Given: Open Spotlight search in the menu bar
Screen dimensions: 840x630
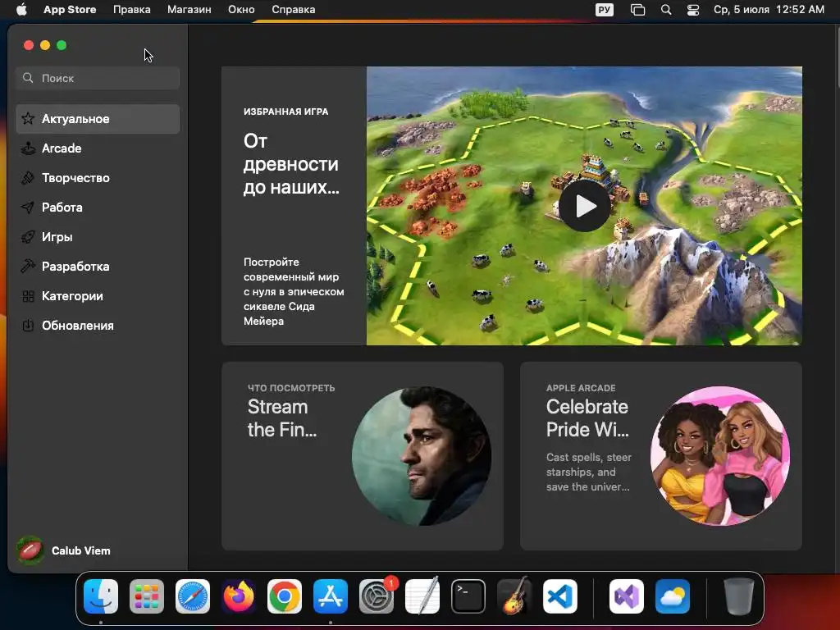Looking at the screenshot, I should pyautogui.click(x=666, y=10).
